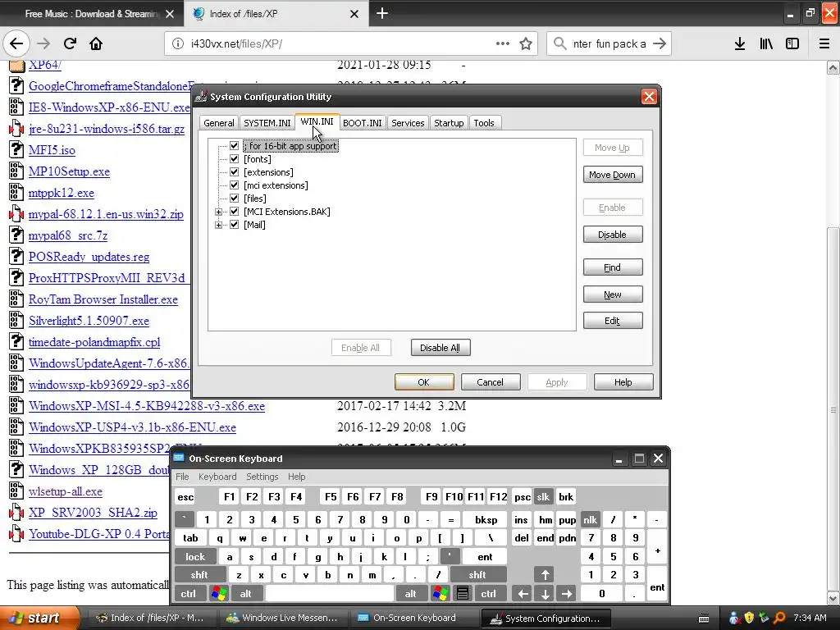The image size is (840, 630).
Task: Click the Disable All button
Action: tap(441, 348)
